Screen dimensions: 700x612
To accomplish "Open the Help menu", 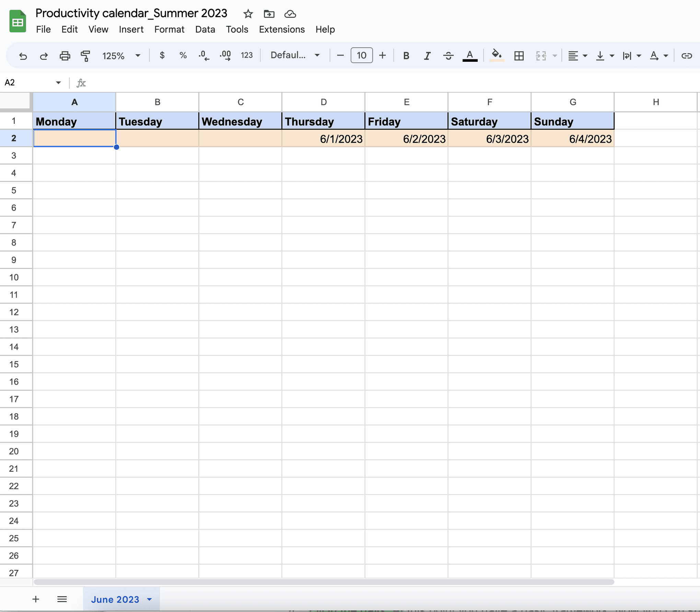I will pos(325,30).
